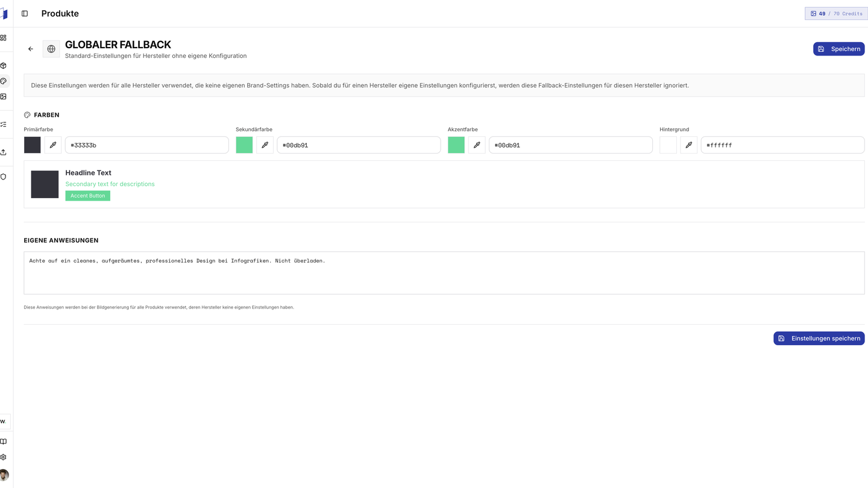Use the eyedropper for Primärfarbe
The width and height of the screenshot is (868, 488).
(x=53, y=145)
